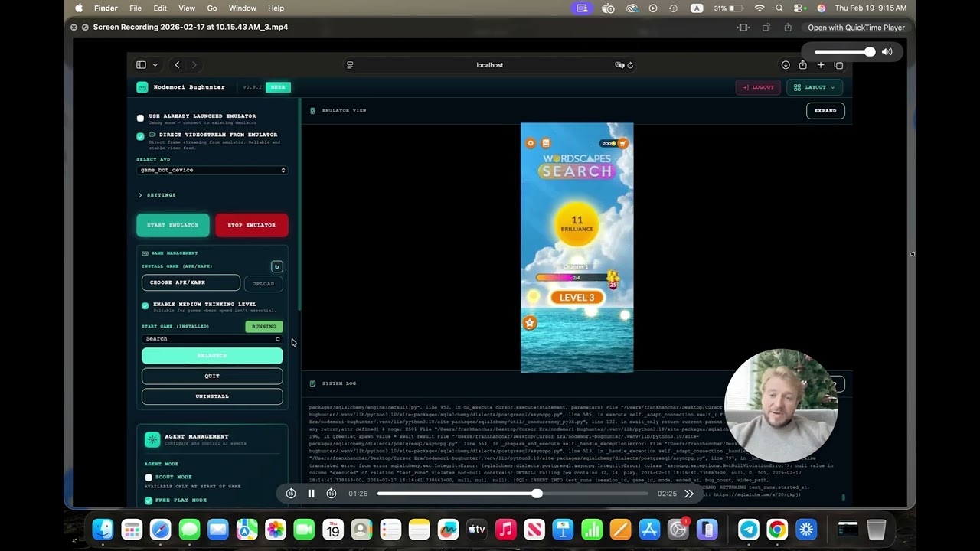Open Safari sidebar toggle icon
This screenshot has height=551, width=980.
pos(141,65)
